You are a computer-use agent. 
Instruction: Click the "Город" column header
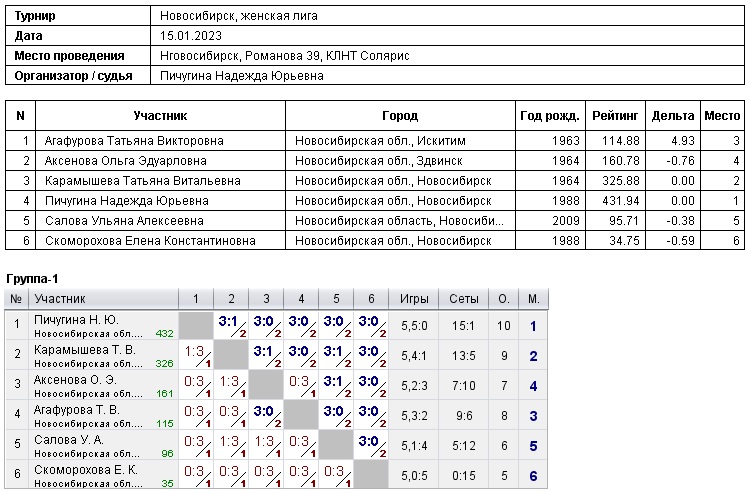[x=400, y=116]
